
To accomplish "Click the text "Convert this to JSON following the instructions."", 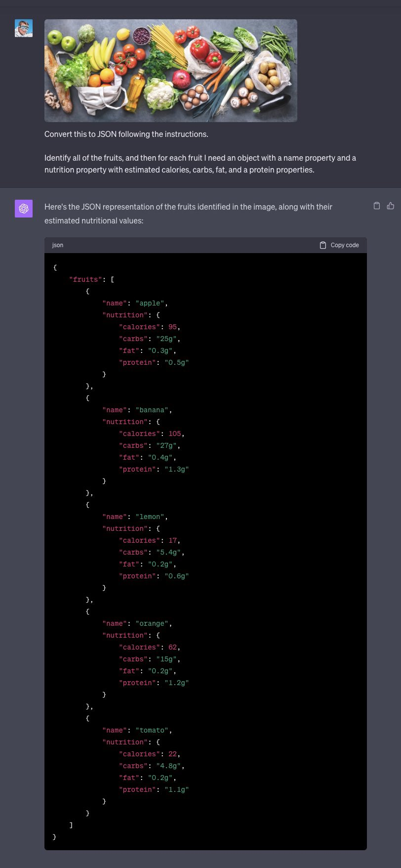I will click(x=126, y=134).
